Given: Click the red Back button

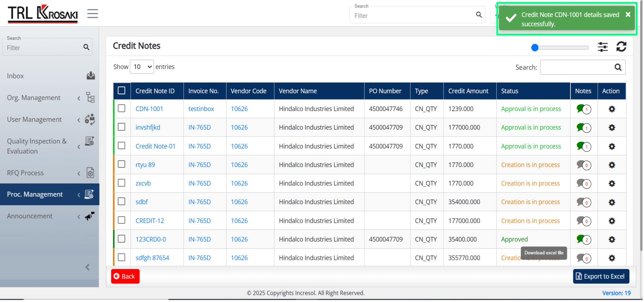Looking at the screenshot, I should [x=125, y=277].
